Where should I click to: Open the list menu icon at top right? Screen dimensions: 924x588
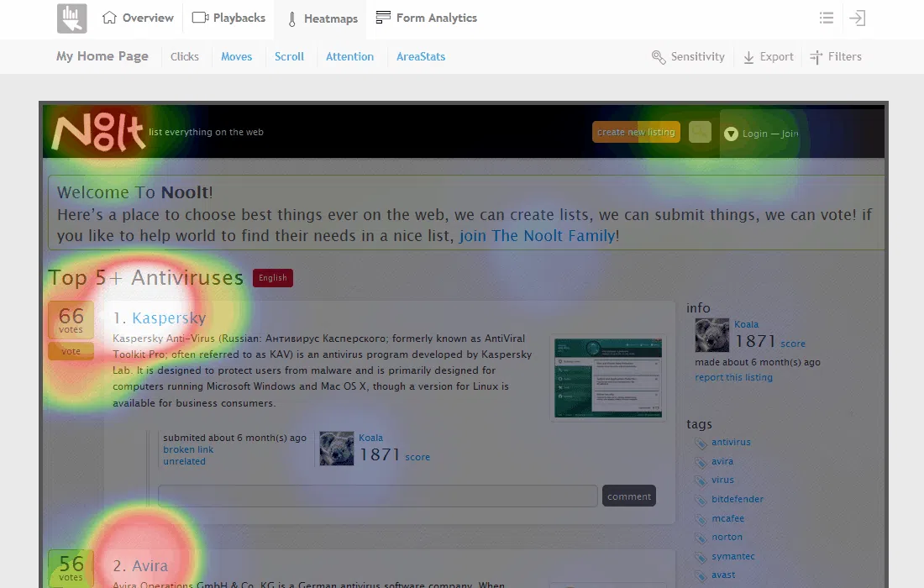[827, 18]
